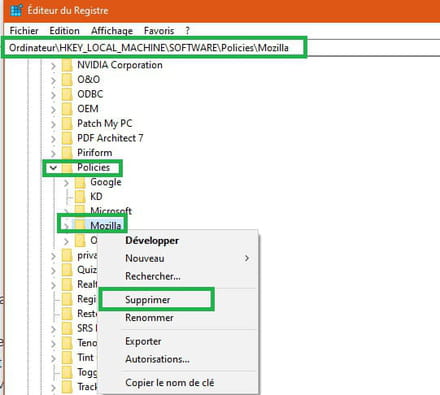Select the 'Regi' folder icon
The width and height of the screenshot is (440, 395).
click(x=67, y=299)
